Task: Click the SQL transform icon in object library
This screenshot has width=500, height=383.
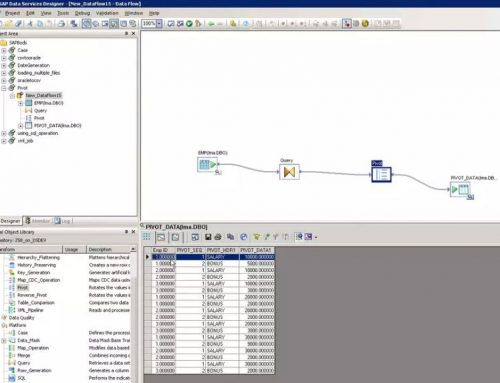Action: [12, 378]
